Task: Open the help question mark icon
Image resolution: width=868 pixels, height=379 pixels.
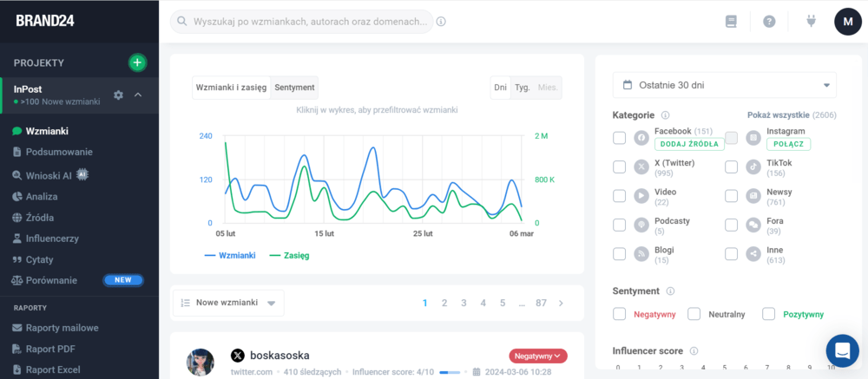Action: pos(769,22)
